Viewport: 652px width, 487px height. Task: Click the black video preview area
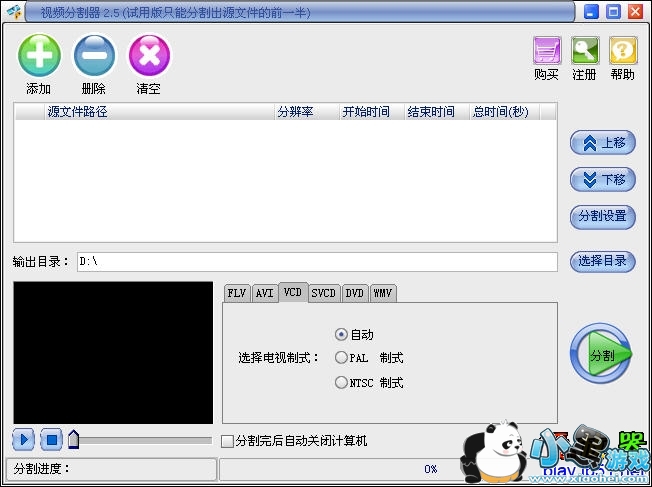pos(113,353)
